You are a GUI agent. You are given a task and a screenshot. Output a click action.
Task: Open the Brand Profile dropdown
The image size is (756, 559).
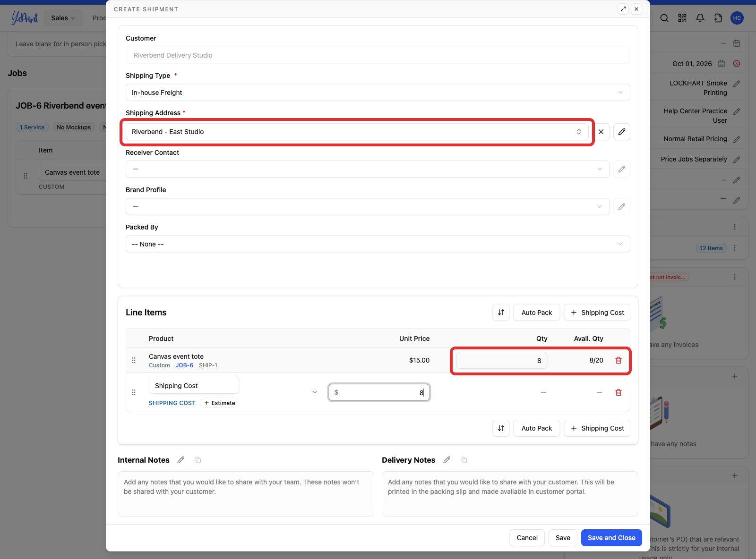368,206
